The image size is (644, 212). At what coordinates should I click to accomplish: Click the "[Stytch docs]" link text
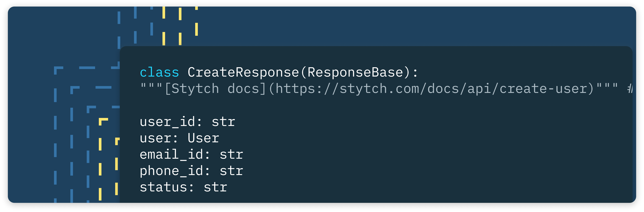click(215, 89)
